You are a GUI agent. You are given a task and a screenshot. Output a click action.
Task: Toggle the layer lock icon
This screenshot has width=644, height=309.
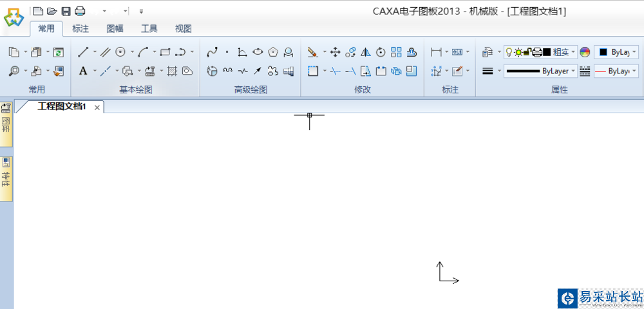527,52
